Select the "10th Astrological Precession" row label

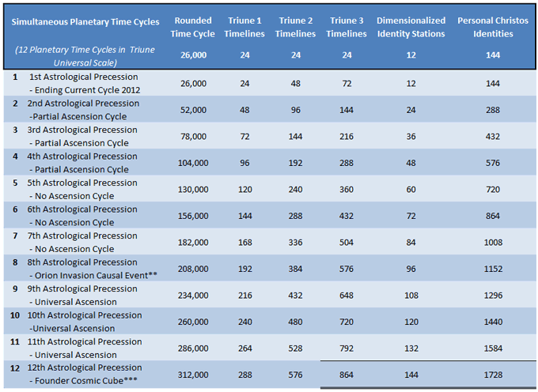pyautogui.click(x=85, y=315)
